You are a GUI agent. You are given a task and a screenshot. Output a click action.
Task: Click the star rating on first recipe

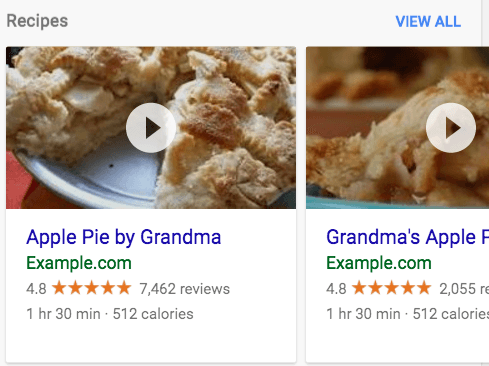pos(92,288)
